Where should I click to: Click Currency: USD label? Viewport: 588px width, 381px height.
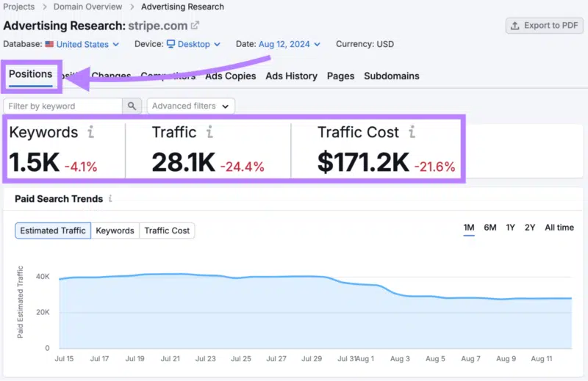point(365,44)
